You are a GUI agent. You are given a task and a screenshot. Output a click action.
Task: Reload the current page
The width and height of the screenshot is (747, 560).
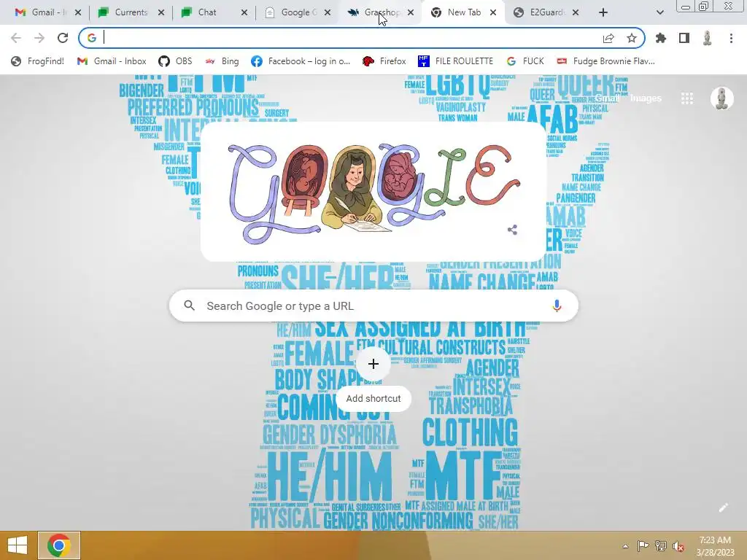click(63, 38)
